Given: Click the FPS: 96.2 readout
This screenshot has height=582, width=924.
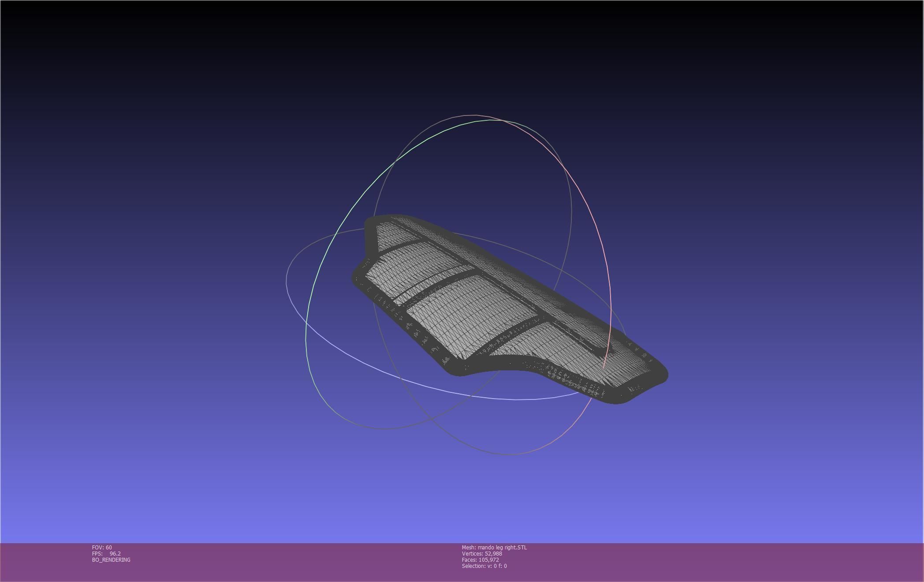Looking at the screenshot, I should click(106, 553).
